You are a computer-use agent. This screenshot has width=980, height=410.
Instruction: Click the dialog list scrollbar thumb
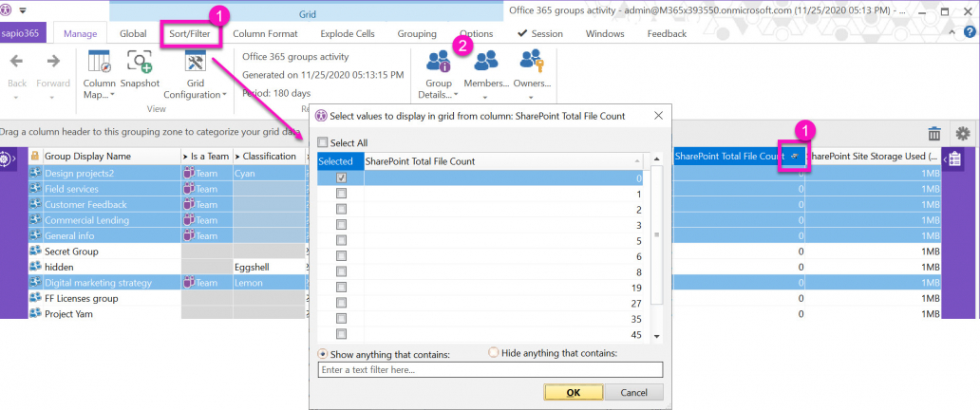click(656, 234)
